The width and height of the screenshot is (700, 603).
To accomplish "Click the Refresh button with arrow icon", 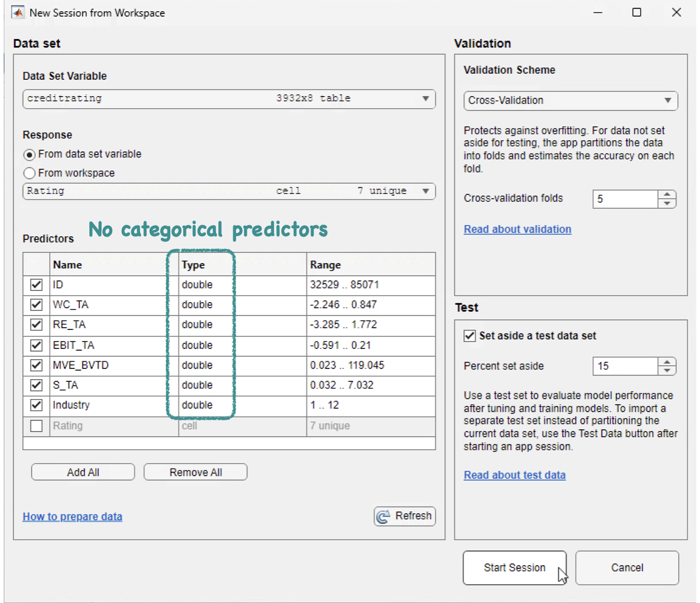I will click(x=405, y=516).
